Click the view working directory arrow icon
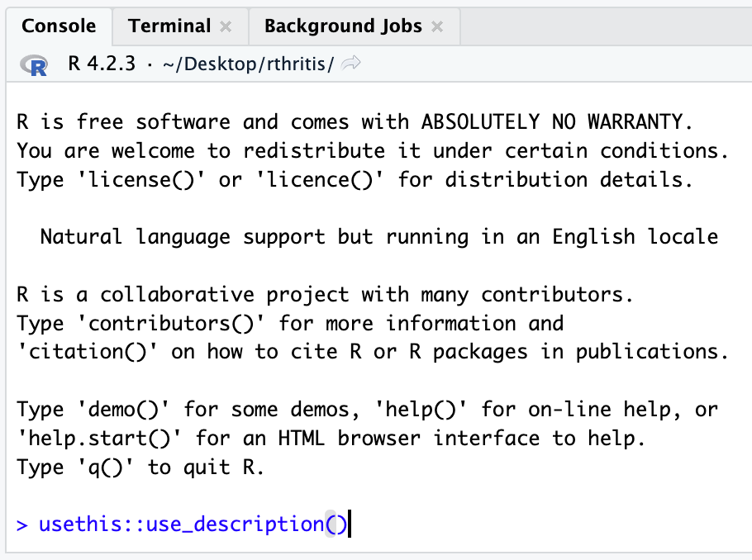Screen dimensions: 752x560 [351, 64]
